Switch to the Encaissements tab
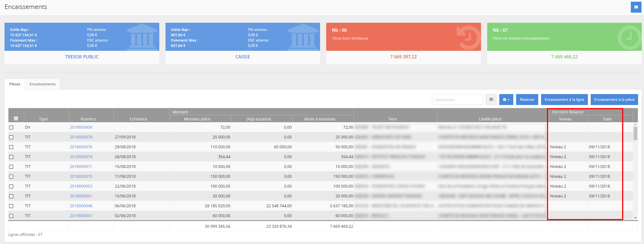Screen dimensions: 644x244 [43, 84]
